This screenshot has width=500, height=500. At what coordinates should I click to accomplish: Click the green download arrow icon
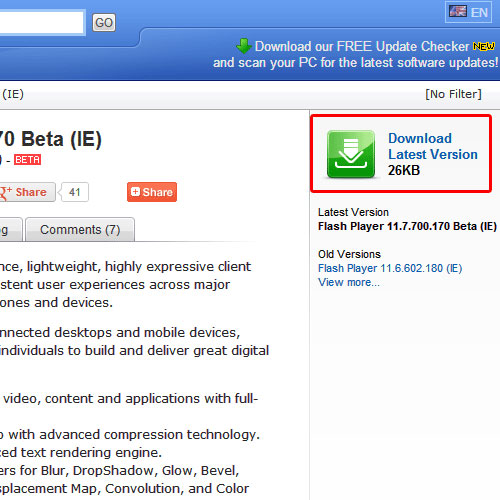point(351,154)
